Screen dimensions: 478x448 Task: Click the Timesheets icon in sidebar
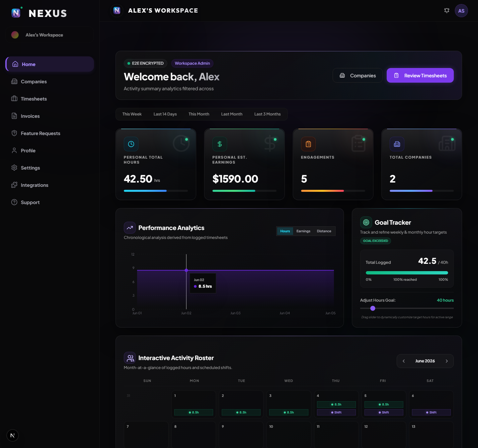(x=14, y=99)
